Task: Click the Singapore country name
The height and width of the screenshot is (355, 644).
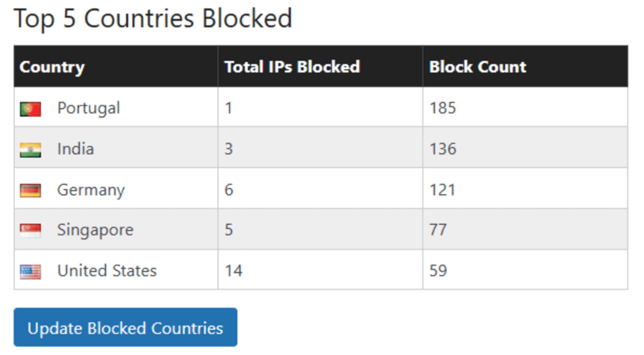Action: (x=95, y=230)
